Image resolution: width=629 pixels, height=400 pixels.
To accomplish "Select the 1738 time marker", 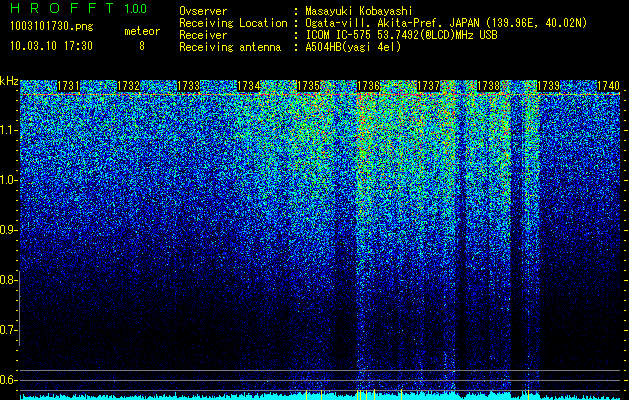I will 488,86.
